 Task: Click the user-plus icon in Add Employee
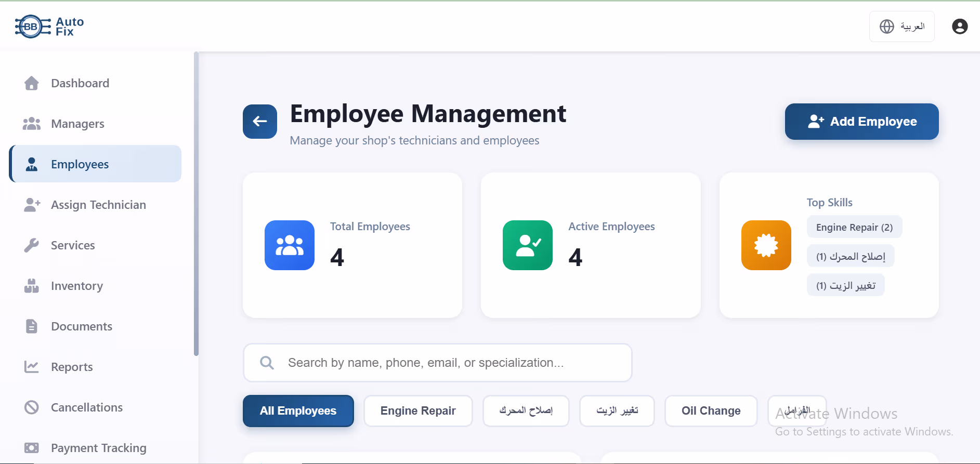(816, 122)
